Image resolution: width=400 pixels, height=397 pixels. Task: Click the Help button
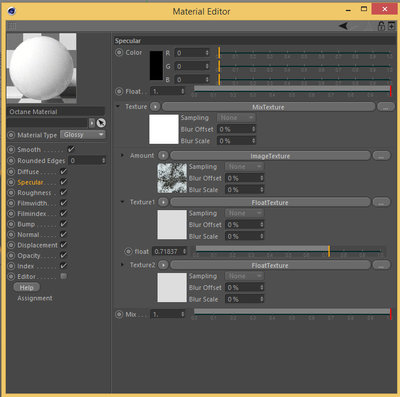(26, 287)
